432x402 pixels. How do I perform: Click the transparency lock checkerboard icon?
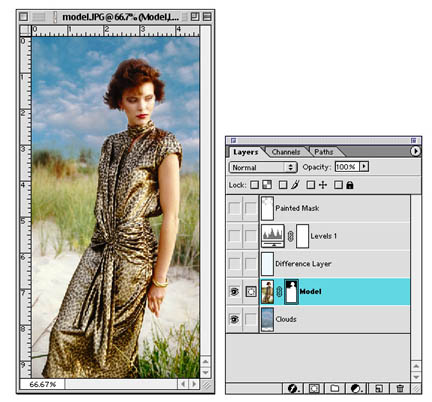point(267,185)
